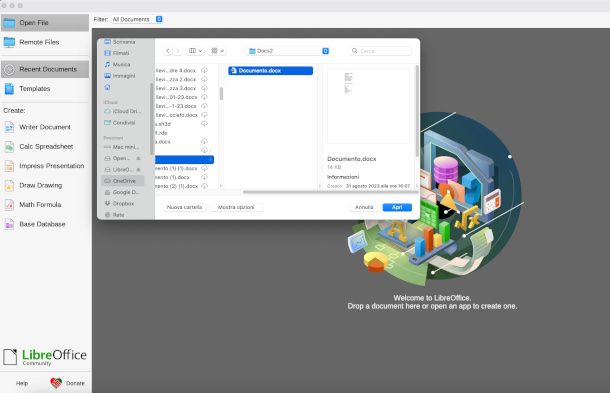Select the Documento.docx file
Viewport: 610px width, 393px height.
270,70
